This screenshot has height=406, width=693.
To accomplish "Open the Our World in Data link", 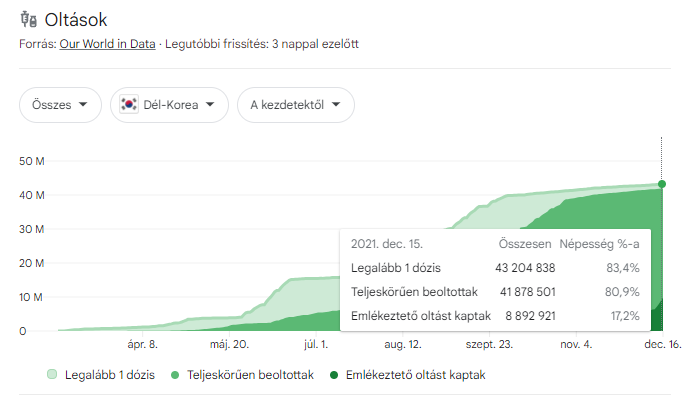I will (x=106, y=44).
